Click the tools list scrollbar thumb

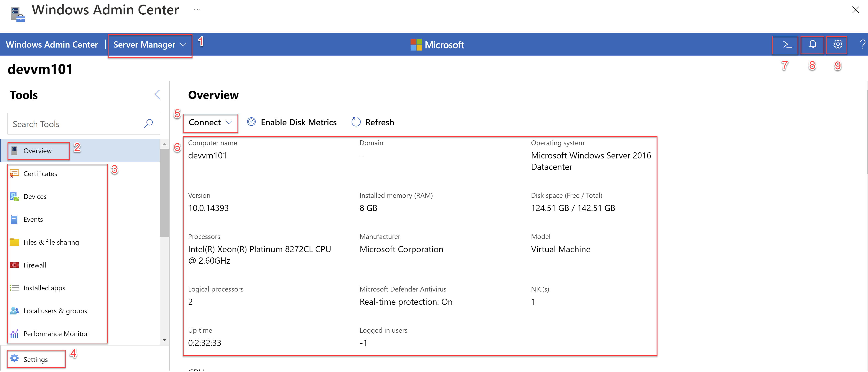click(x=164, y=193)
